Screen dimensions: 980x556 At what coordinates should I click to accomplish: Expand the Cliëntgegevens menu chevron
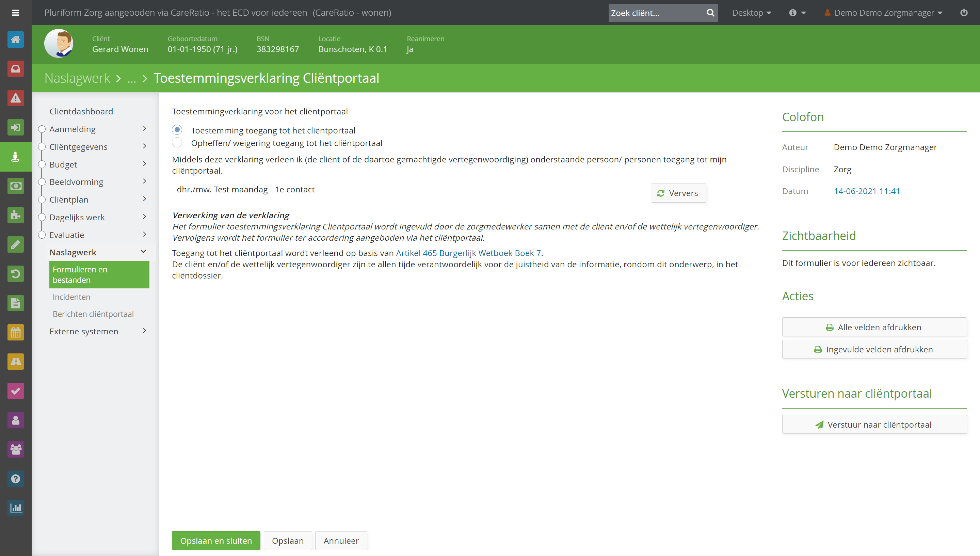144,146
